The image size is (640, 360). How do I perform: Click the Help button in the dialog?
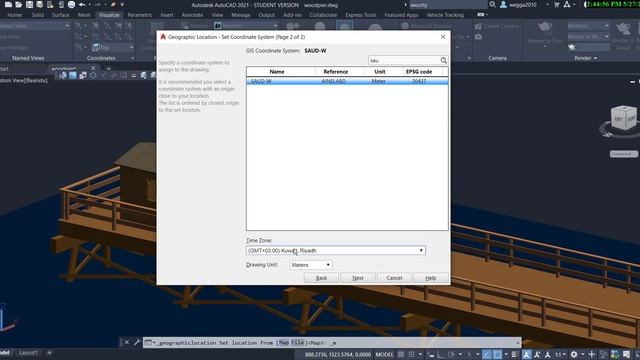pyautogui.click(x=431, y=278)
